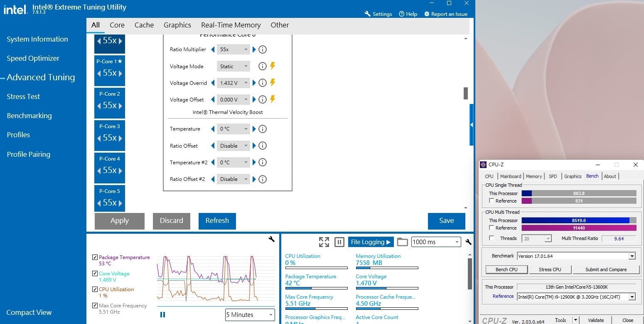
Task: Click the Apply button
Action: [120, 221]
